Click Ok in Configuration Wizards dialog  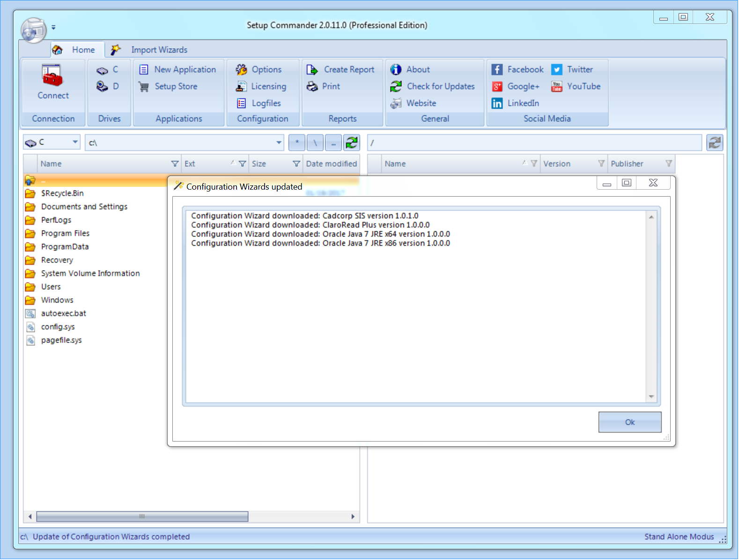[x=630, y=422]
